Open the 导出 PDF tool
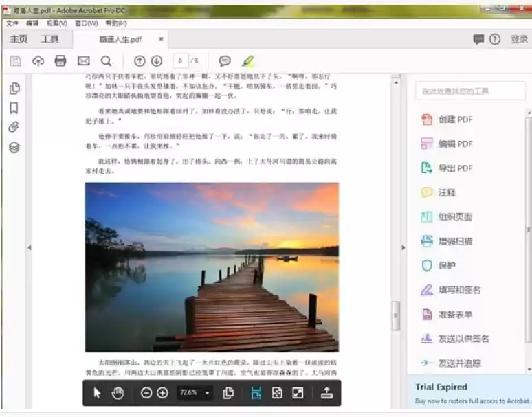Viewport: 532px width, 417px height. tap(455, 168)
